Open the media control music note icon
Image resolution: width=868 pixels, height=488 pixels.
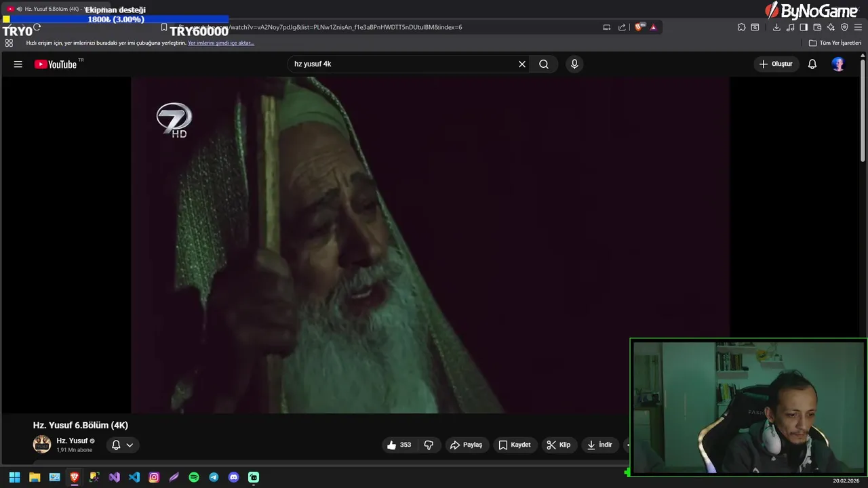[790, 27]
